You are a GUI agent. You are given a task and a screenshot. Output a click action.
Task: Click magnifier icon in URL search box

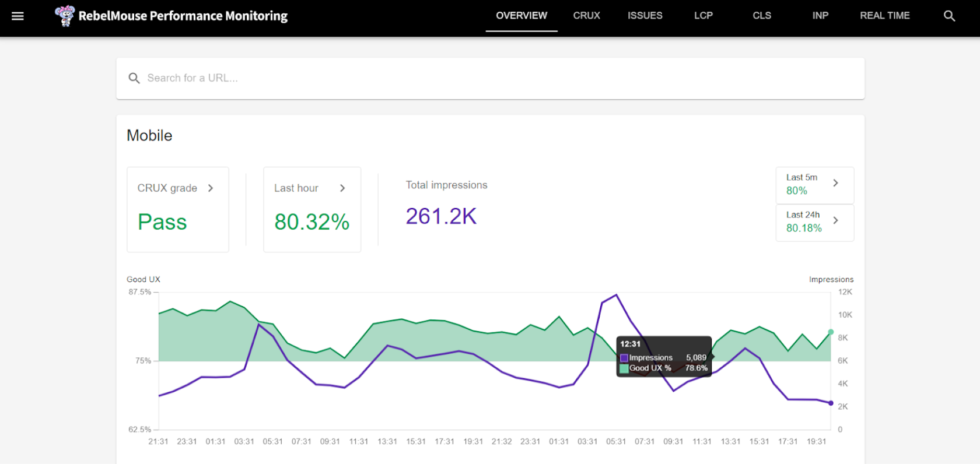[134, 78]
